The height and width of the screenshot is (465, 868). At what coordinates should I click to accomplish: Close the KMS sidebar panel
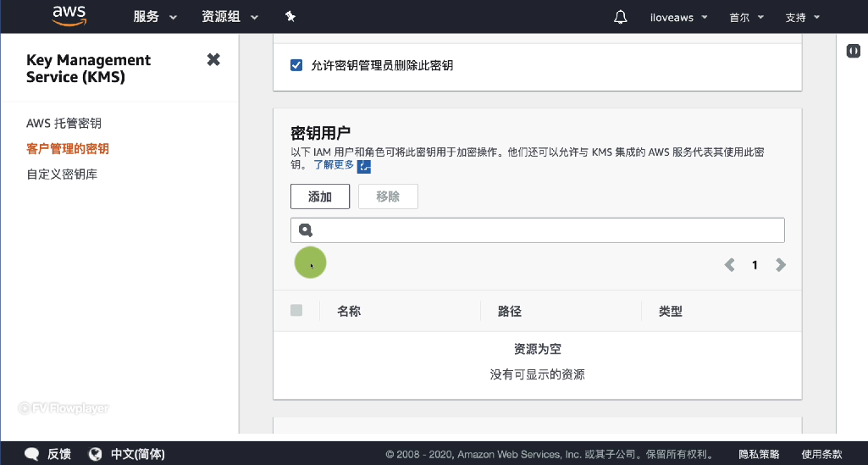click(x=213, y=59)
